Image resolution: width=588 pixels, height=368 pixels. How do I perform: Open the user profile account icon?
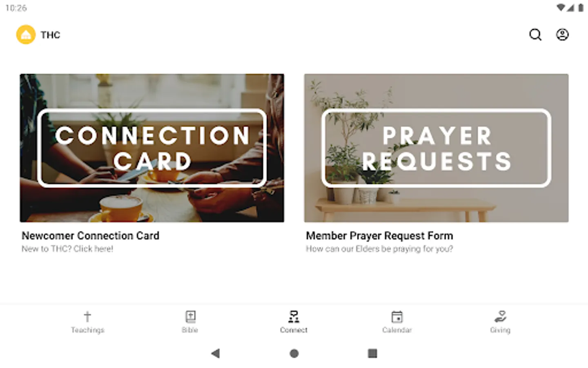click(x=562, y=35)
